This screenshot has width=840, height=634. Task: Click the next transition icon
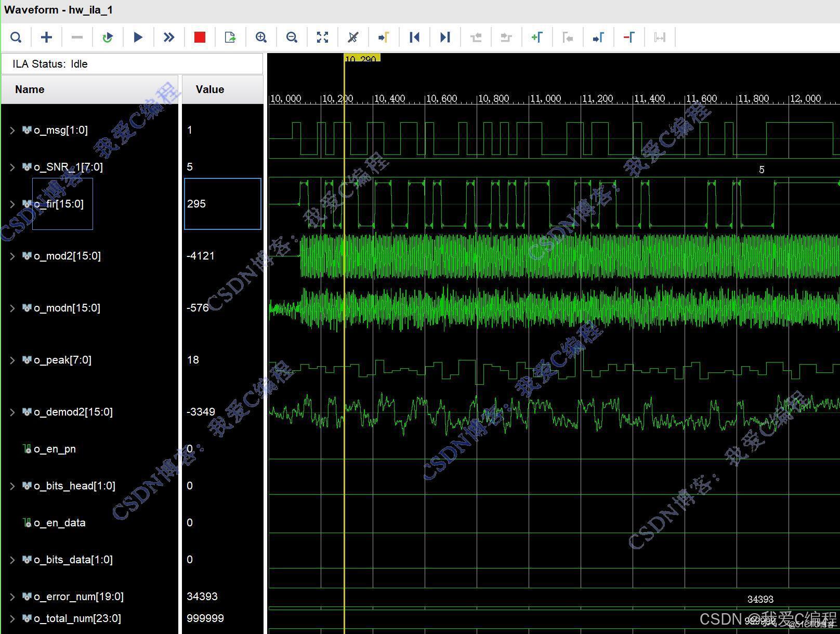[x=506, y=37]
